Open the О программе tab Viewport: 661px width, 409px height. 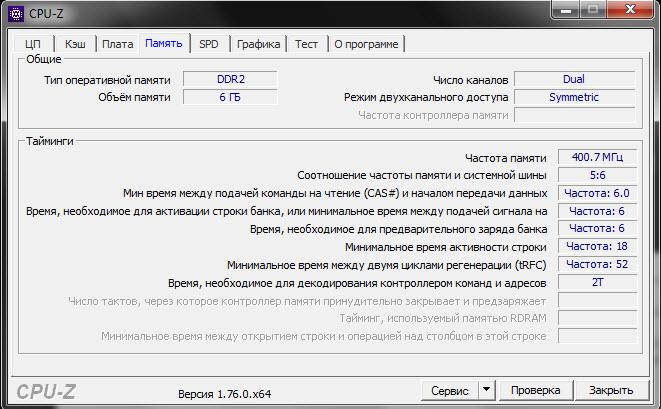pos(366,44)
